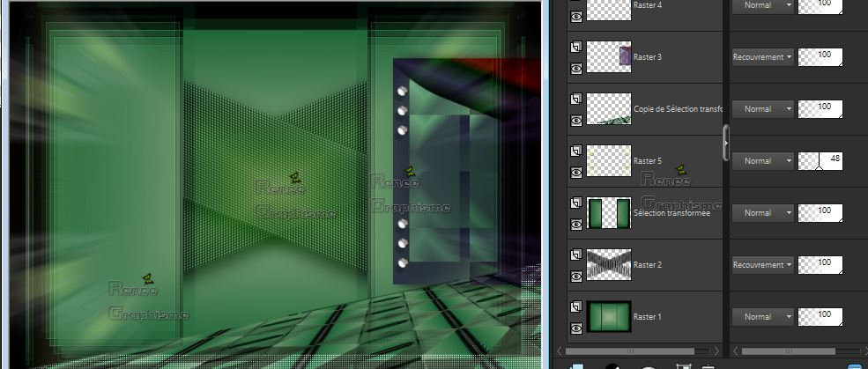Click the raster layer type icon for Raster 1
Screen dimensions: 868x369
point(576,306)
